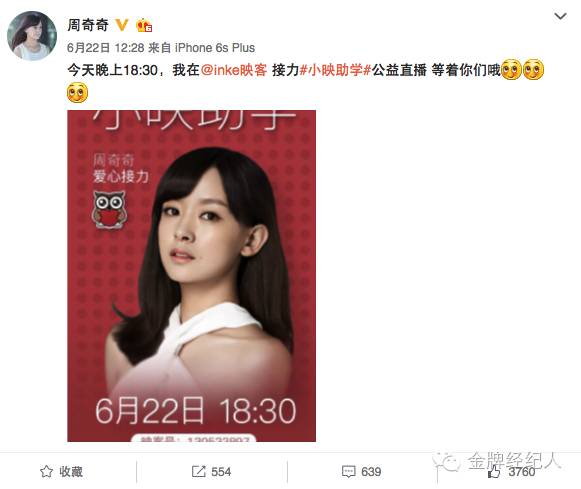Click the blushing emoji on second line
The width and height of the screenshot is (581, 489).
pos(77,93)
